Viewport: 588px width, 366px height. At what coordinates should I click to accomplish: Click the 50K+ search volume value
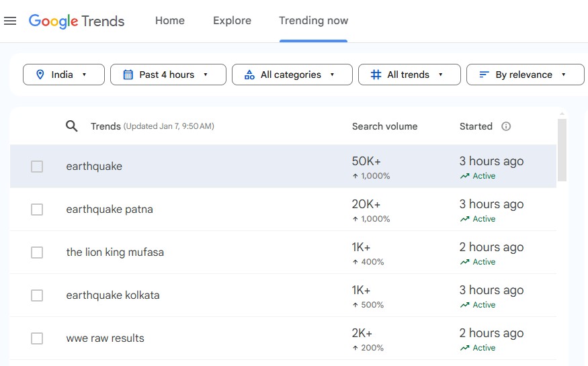click(x=366, y=161)
